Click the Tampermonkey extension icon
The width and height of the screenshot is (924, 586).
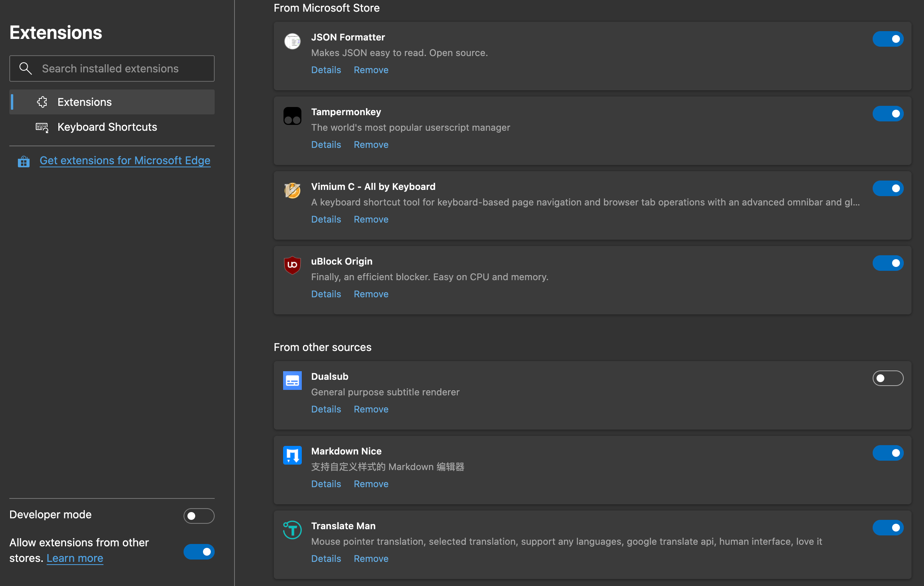292,116
